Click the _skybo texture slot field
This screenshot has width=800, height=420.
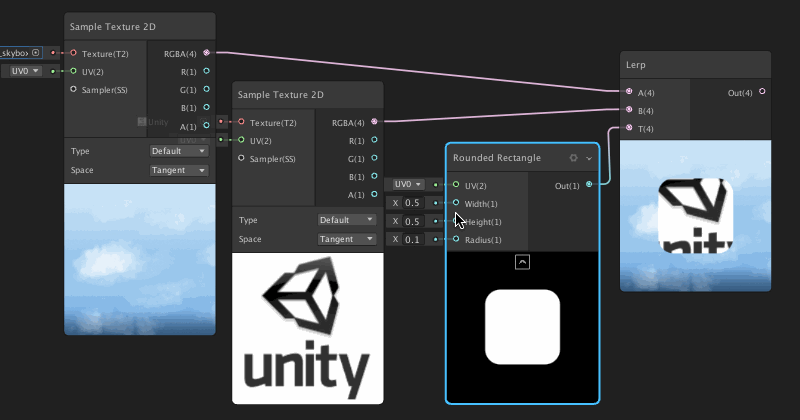coord(21,53)
